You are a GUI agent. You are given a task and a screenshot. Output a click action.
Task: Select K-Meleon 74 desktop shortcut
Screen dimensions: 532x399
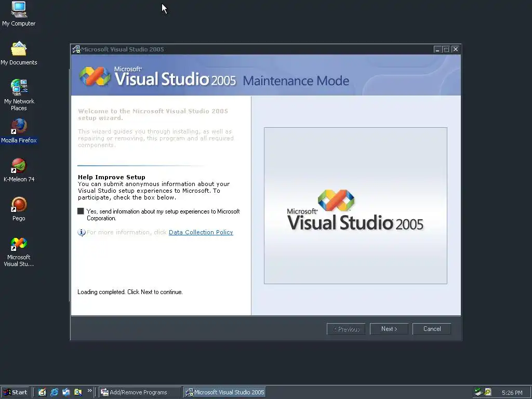19,170
